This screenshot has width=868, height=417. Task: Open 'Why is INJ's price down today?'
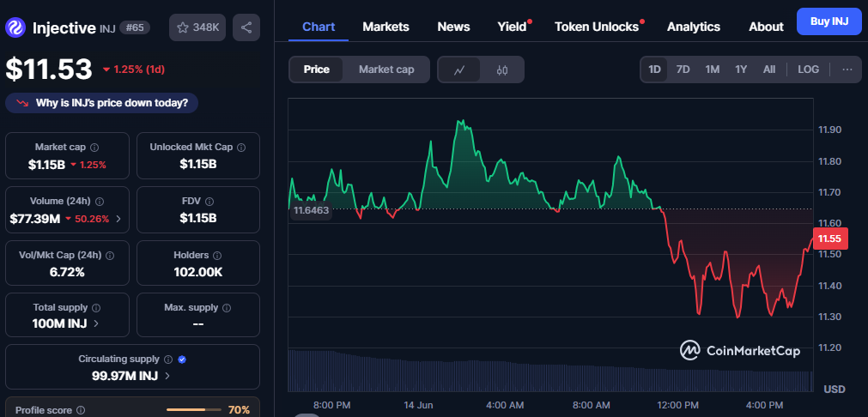tap(102, 103)
